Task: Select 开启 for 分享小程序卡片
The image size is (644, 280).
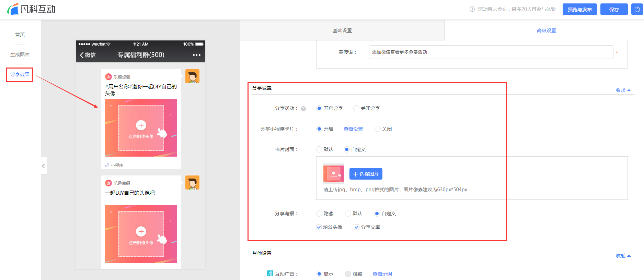Action: click(319, 129)
